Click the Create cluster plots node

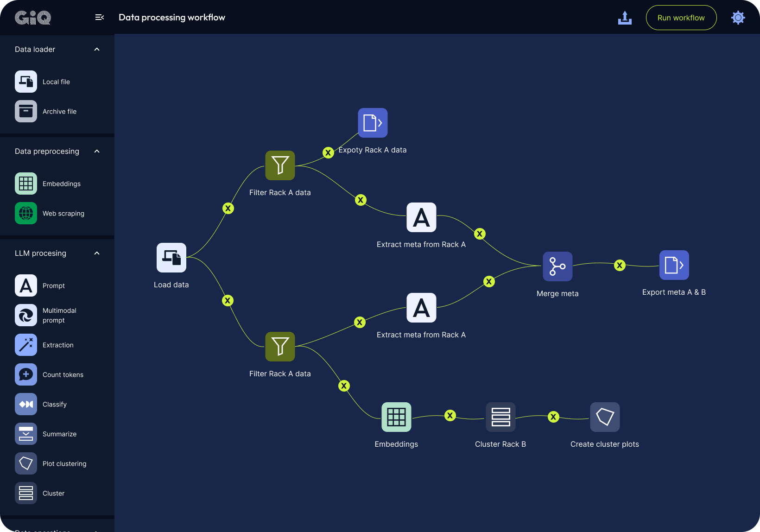coord(605,417)
